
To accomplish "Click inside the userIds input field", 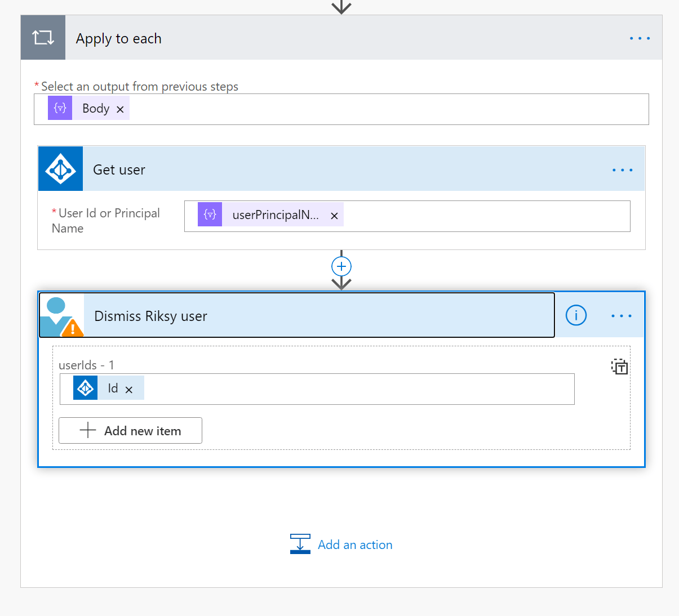I will 358,389.
